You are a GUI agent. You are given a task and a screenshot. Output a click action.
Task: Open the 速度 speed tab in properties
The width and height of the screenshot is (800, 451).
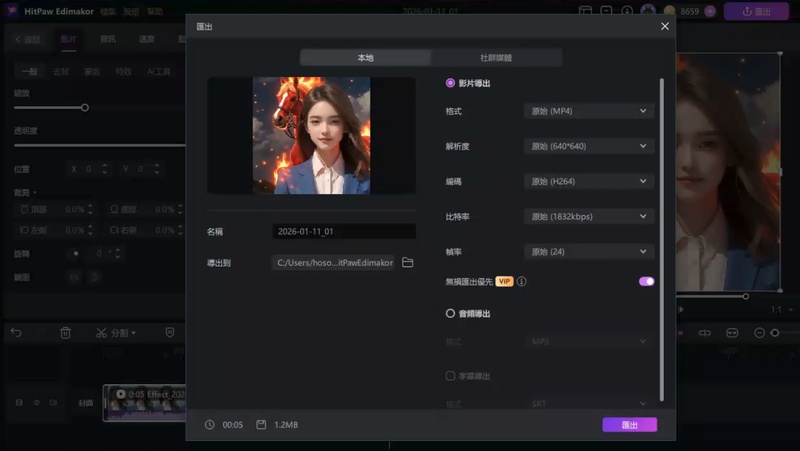tap(147, 39)
